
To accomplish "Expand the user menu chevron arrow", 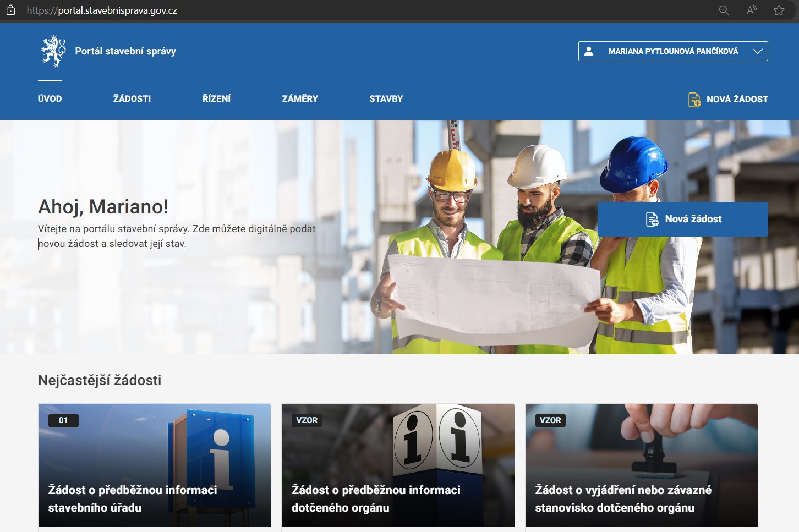I will click(x=758, y=51).
